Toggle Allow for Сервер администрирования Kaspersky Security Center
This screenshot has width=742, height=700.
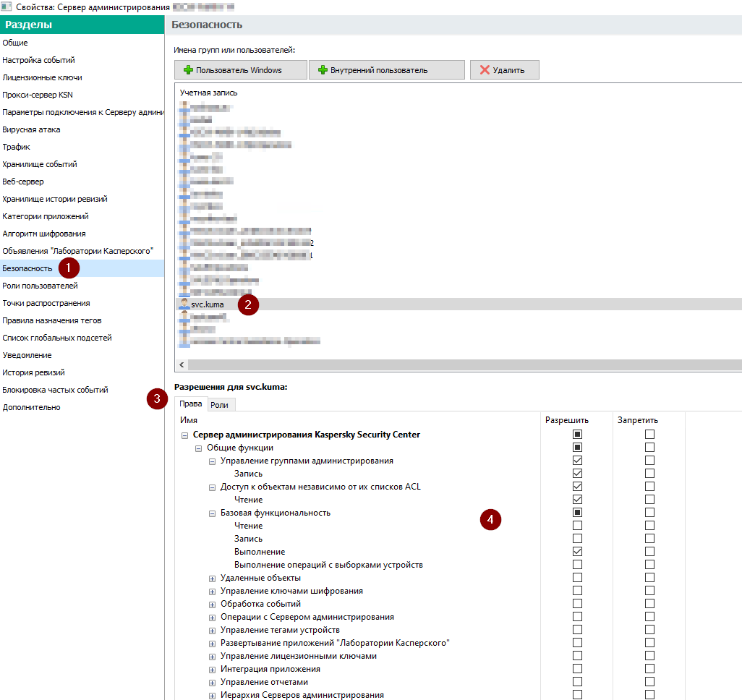pyautogui.click(x=577, y=434)
